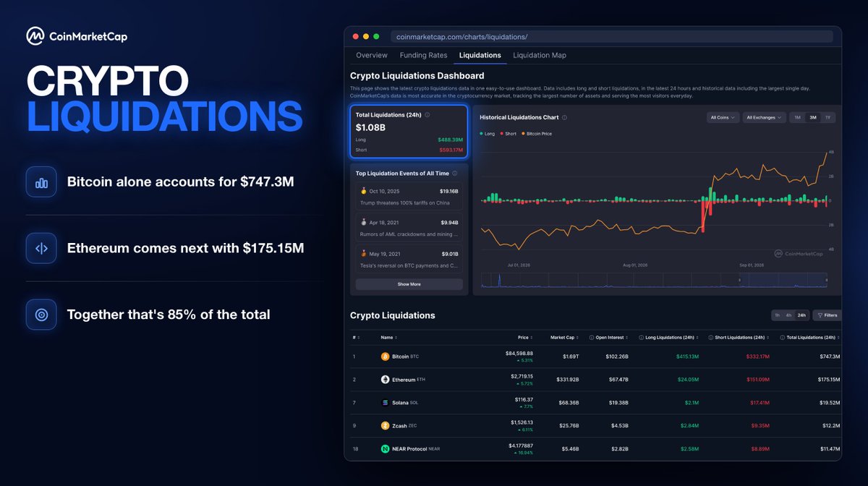Click Ethereum's $151.09M short liquidations value
The image size is (868, 486).
tap(758, 380)
